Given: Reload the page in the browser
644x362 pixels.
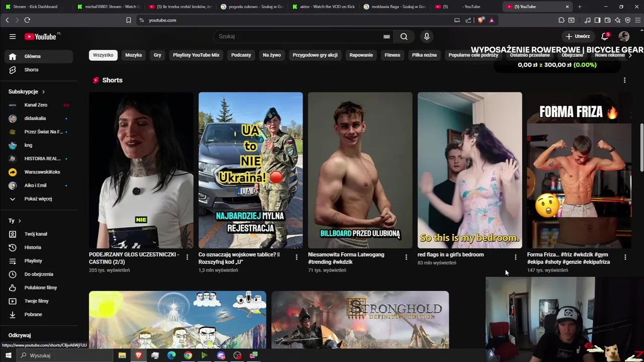Looking at the screenshot, I should click(27, 20).
